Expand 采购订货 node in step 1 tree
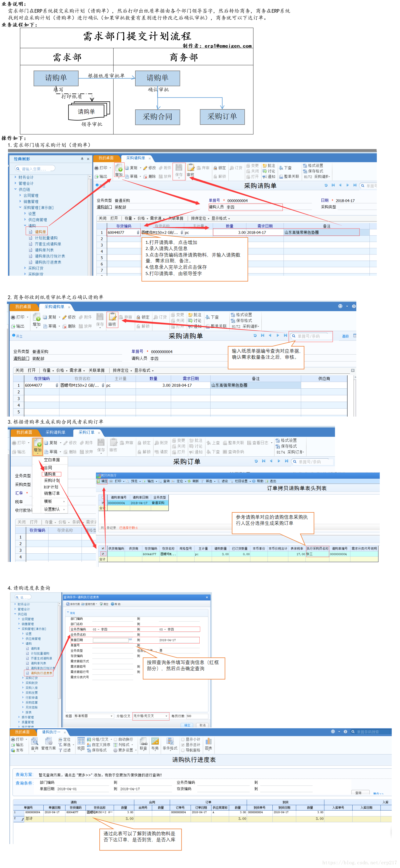This screenshot has height=868, width=400. pos(25,268)
